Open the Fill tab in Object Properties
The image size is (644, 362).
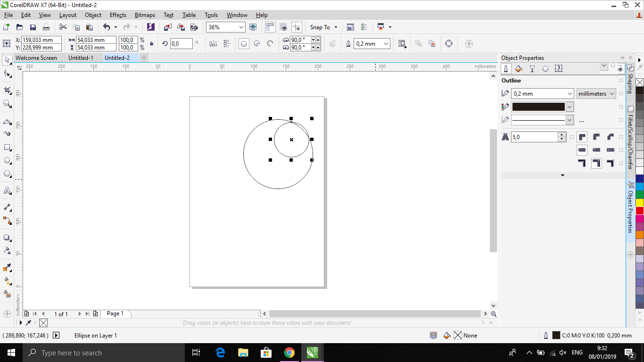519,69
